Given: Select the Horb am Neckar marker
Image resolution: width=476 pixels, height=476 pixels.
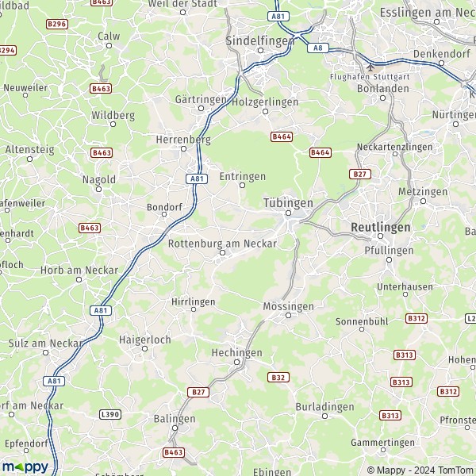Looking at the screenshot, I should pyautogui.click(x=79, y=279).
